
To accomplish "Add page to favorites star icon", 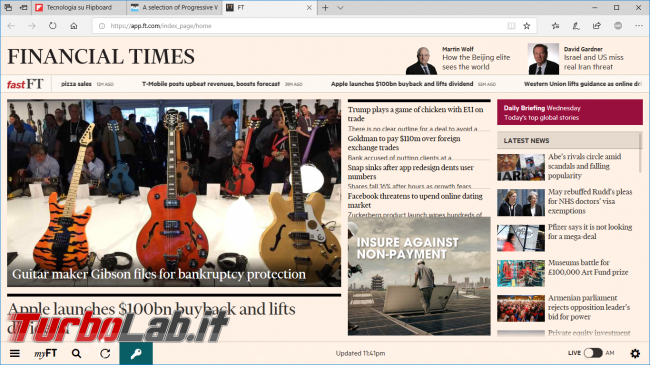I will click(527, 26).
